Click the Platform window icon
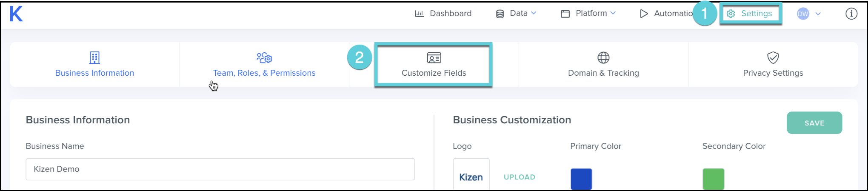Screen dimensions: 868x191 point(565,14)
